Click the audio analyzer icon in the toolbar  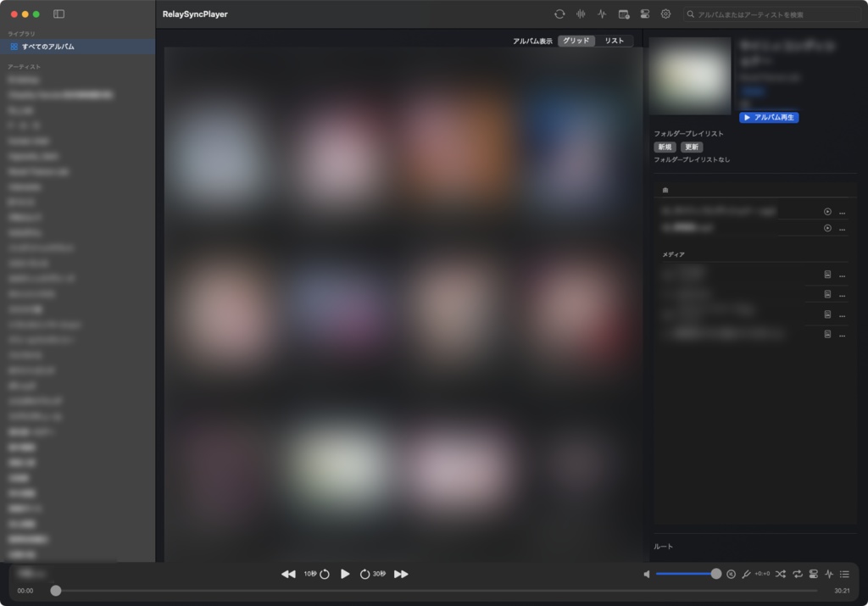(602, 14)
